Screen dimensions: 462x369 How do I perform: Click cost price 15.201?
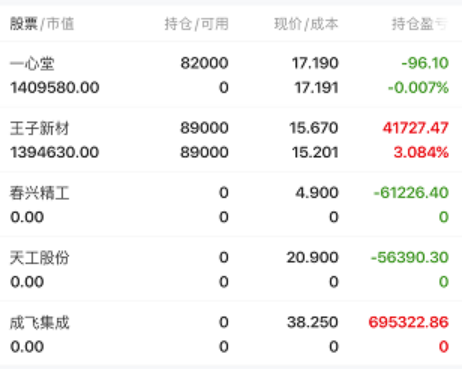pyautogui.click(x=315, y=152)
